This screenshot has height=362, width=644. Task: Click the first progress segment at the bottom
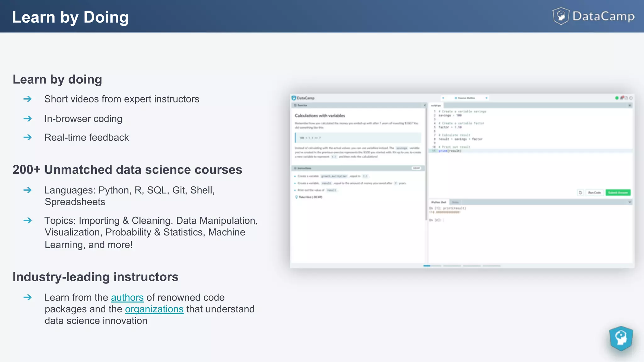click(432, 266)
